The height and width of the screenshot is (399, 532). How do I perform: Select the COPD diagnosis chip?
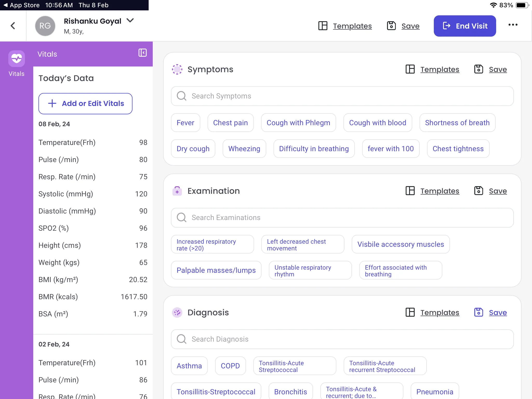(x=230, y=366)
